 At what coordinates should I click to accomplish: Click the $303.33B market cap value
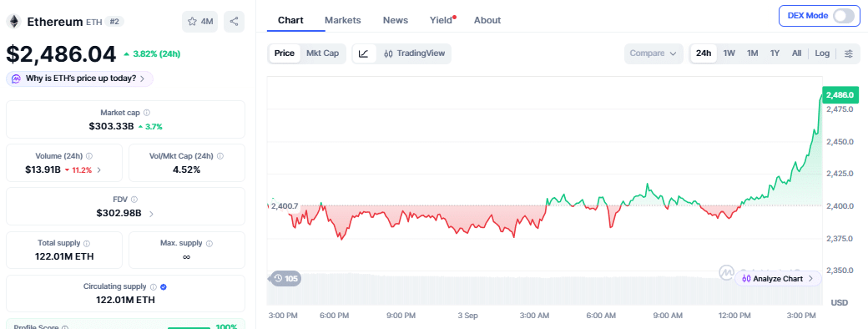tap(111, 126)
